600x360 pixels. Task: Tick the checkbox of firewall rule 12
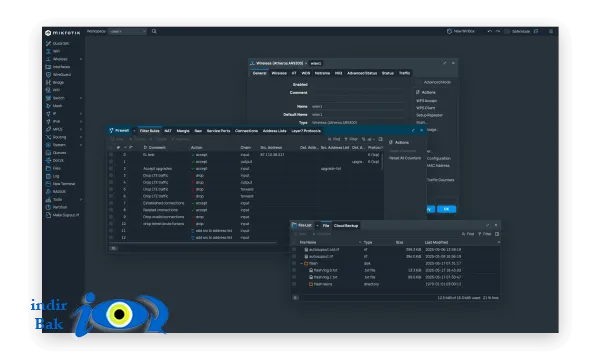coord(111,238)
